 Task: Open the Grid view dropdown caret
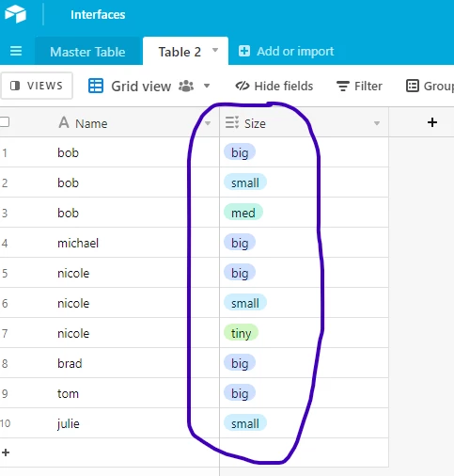pyautogui.click(x=207, y=86)
